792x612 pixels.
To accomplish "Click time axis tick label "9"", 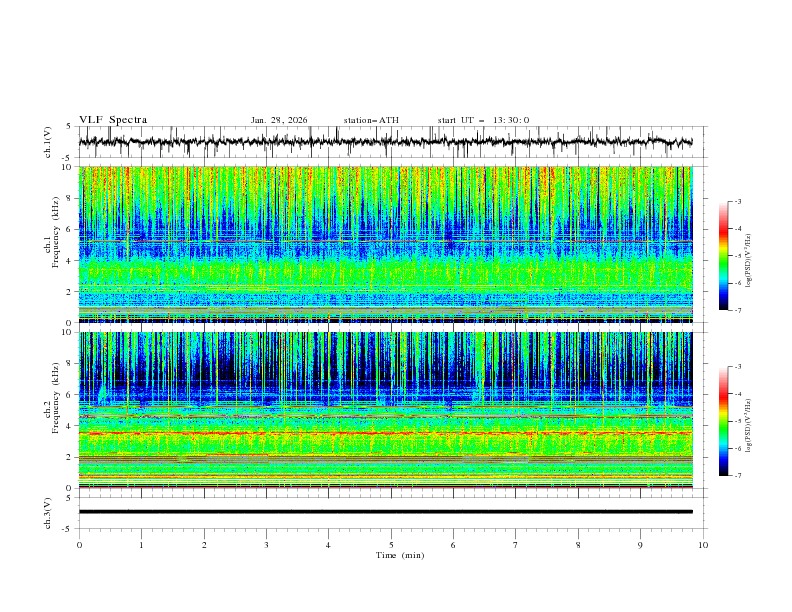I will coord(640,545).
